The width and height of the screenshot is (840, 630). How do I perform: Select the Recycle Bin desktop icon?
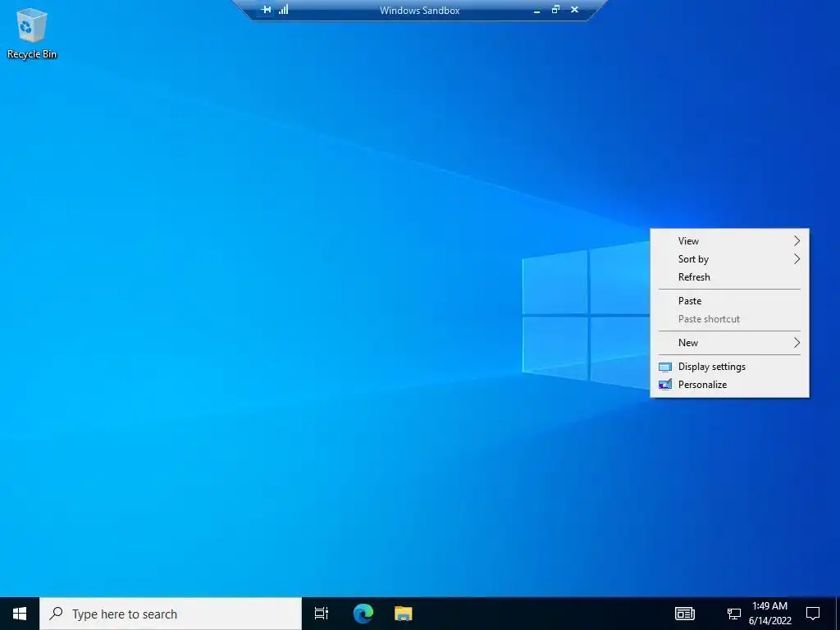click(x=32, y=33)
